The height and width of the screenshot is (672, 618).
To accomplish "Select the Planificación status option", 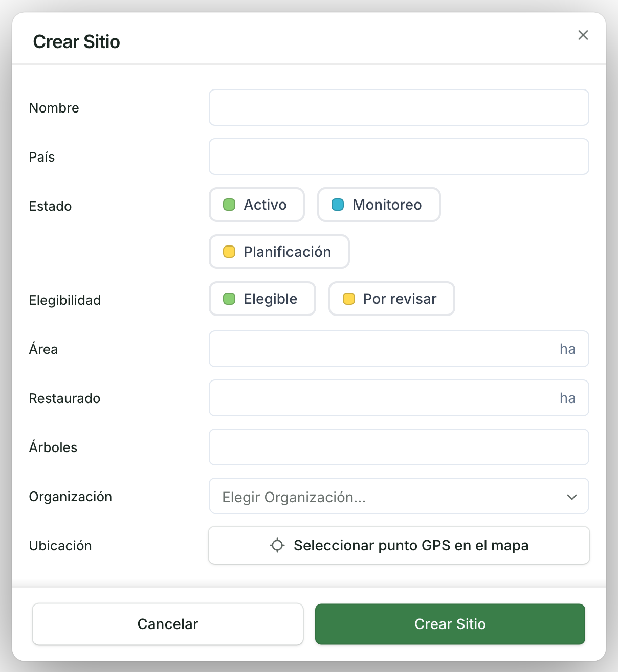I will [279, 252].
